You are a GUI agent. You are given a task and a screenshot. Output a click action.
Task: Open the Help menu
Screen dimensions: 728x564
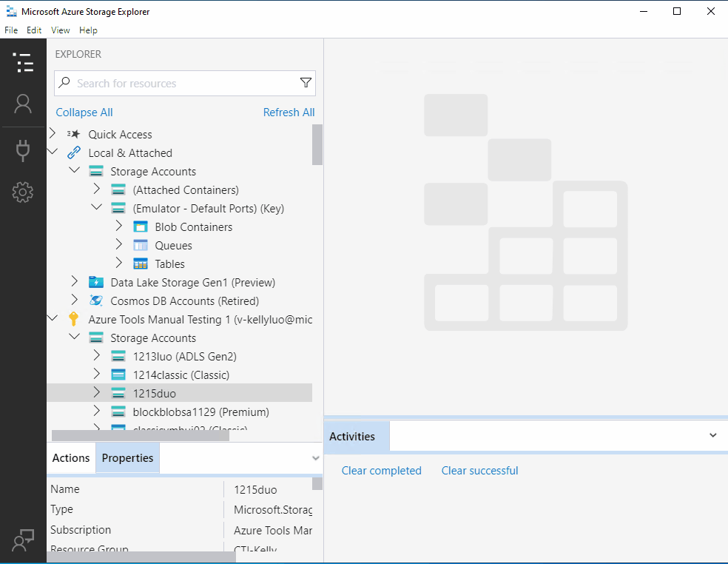pos(88,30)
